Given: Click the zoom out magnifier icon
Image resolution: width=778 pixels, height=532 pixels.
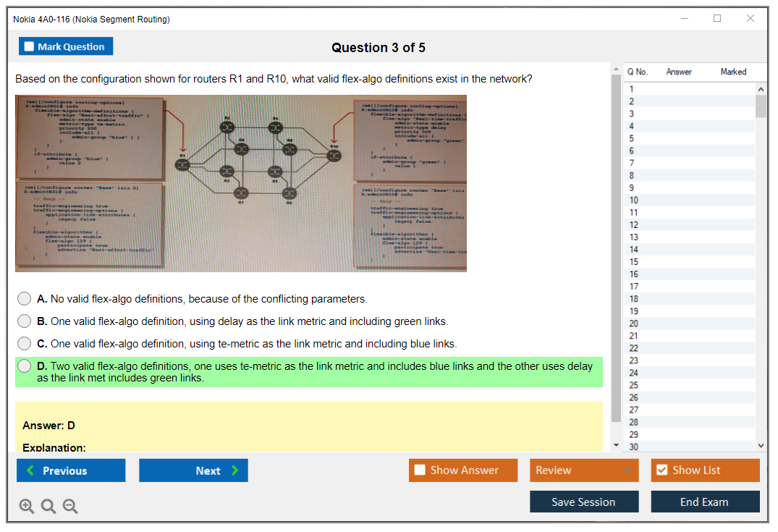Looking at the screenshot, I should click(70, 507).
